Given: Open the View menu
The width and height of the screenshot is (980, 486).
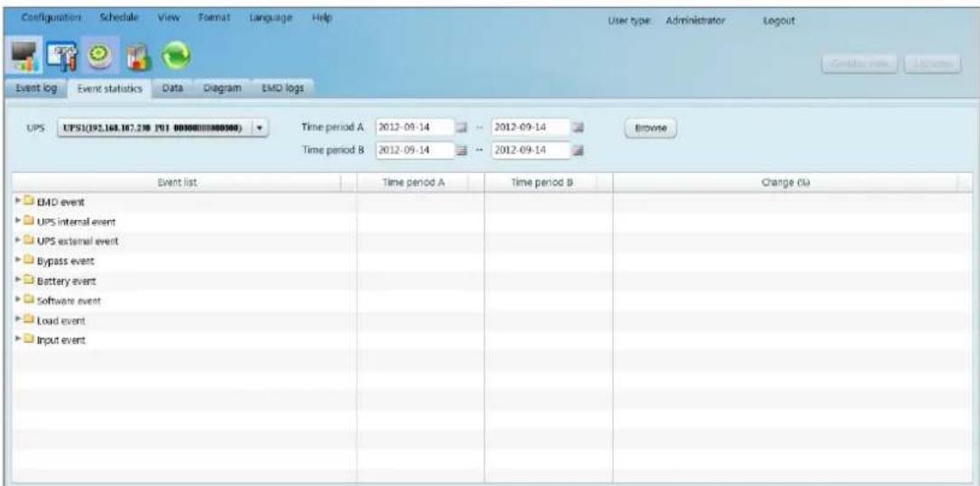Looking at the screenshot, I should [169, 19].
